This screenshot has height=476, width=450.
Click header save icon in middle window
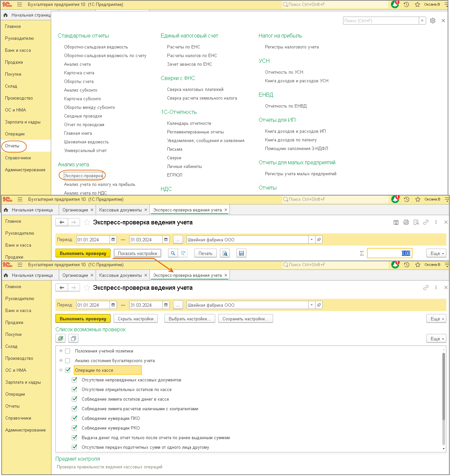[396, 222]
